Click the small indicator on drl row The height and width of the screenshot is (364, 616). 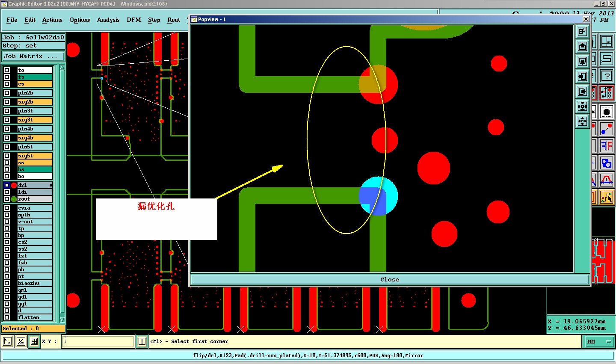50,185
